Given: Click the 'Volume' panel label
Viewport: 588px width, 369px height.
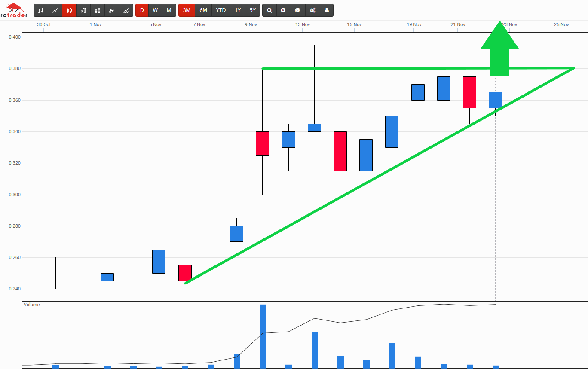Looking at the screenshot, I should [x=31, y=305].
